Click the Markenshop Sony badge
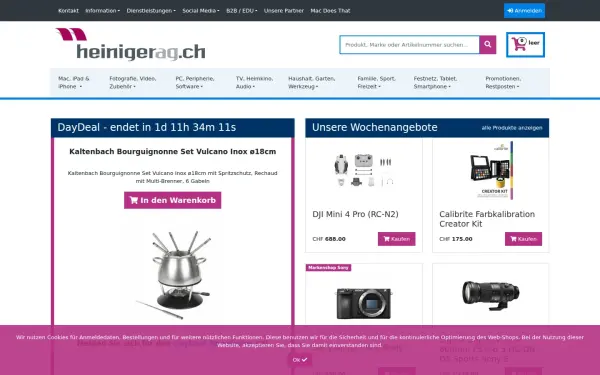This screenshot has width=600, height=375. 328,267
